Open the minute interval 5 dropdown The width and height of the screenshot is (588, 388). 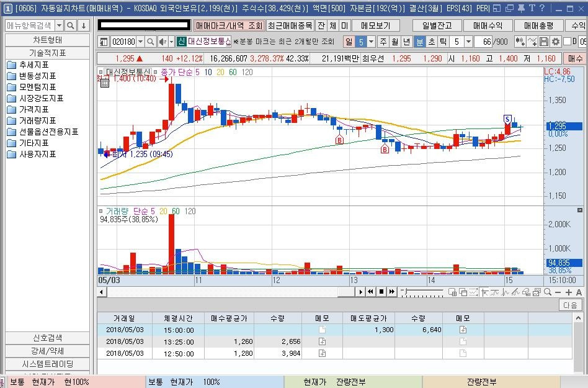468,41
